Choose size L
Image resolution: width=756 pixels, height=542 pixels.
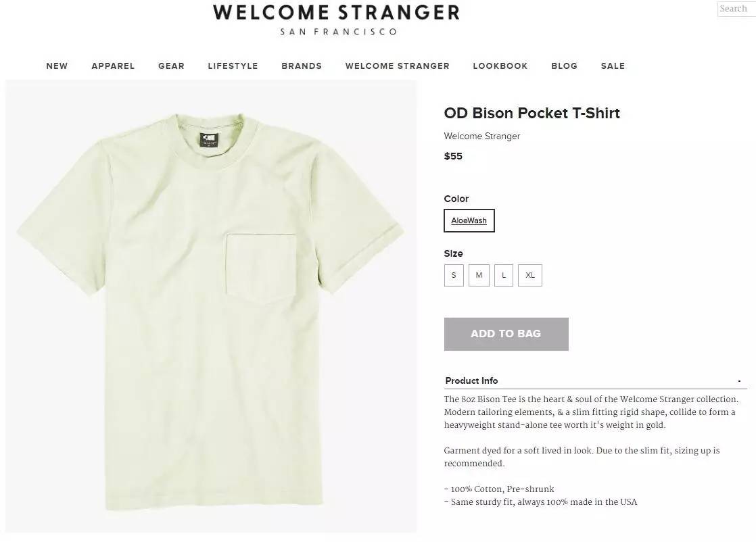tap(504, 275)
